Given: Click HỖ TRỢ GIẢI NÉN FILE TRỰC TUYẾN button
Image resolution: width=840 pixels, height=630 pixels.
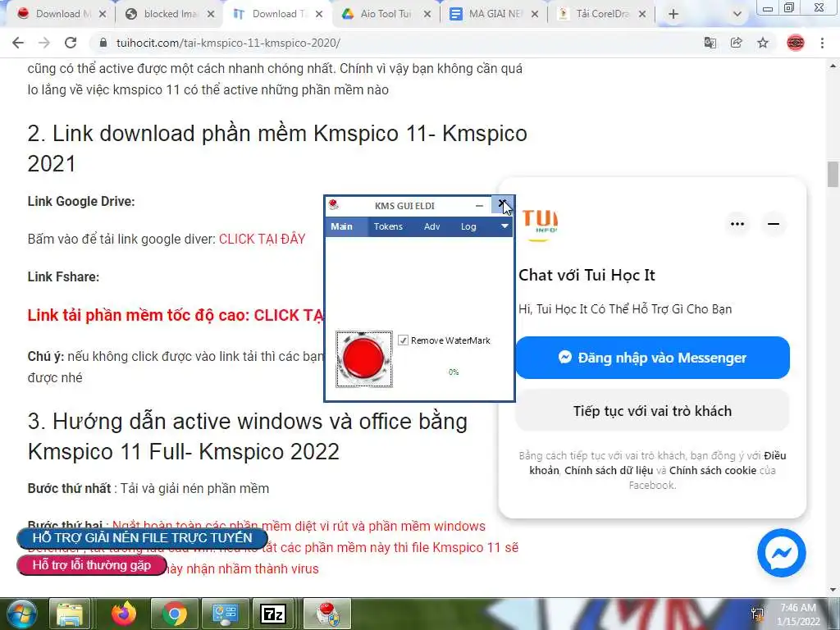Looking at the screenshot, I should [x=143, y=538].
